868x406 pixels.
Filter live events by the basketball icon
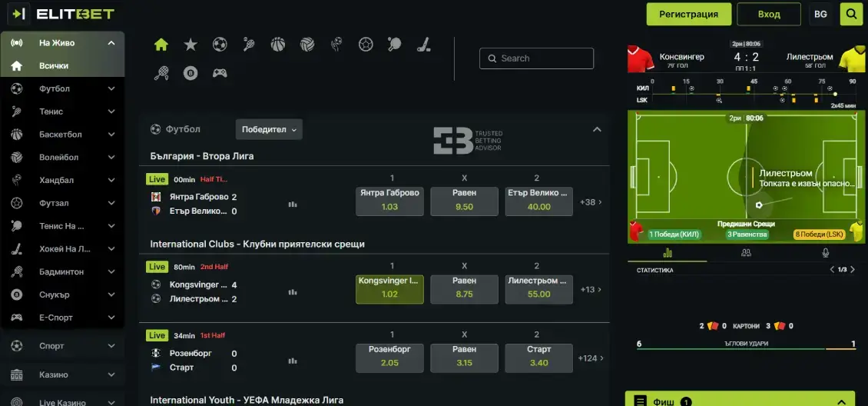278,45
